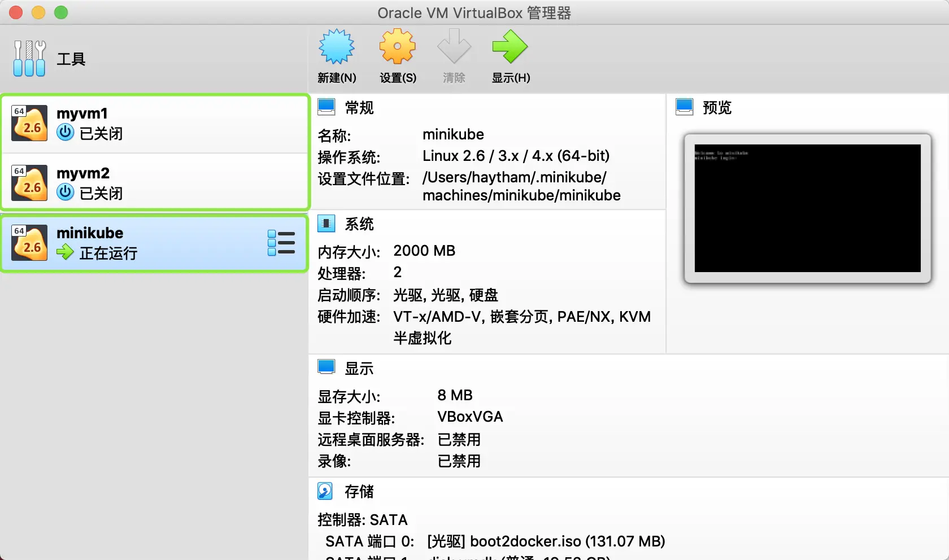Viewport: 949px width, 560px height.
Task: Click the Storage (存储) disk icon
Action: click(x=325, y=491)
